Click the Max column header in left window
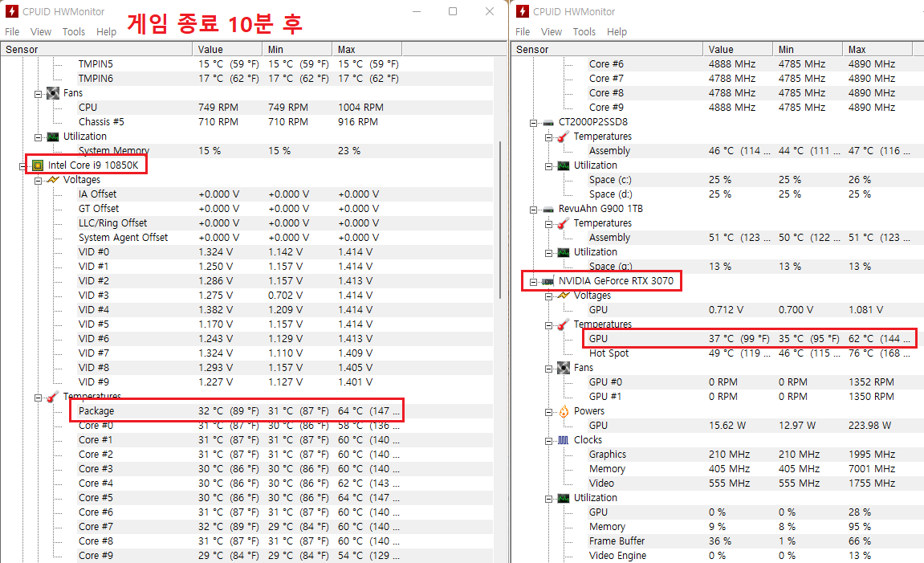 pyautogui.click(x=367, y=50)
